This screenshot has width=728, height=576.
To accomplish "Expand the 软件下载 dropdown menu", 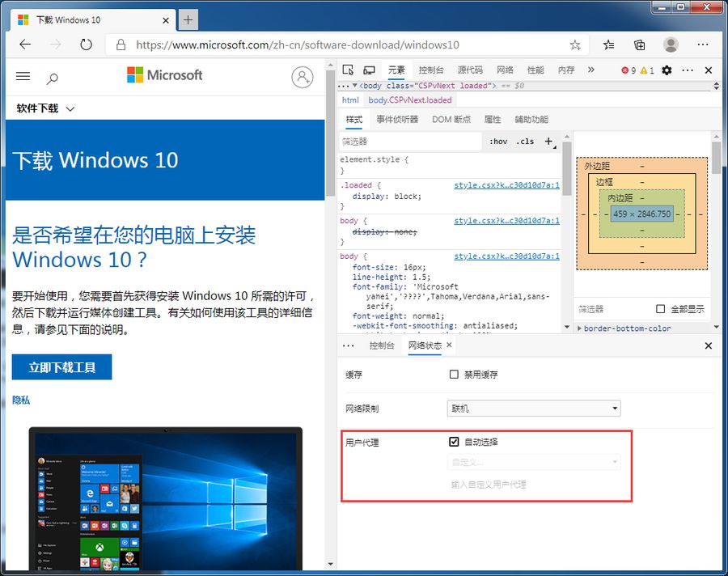I will pyautogui.click(x=45, y=108).
